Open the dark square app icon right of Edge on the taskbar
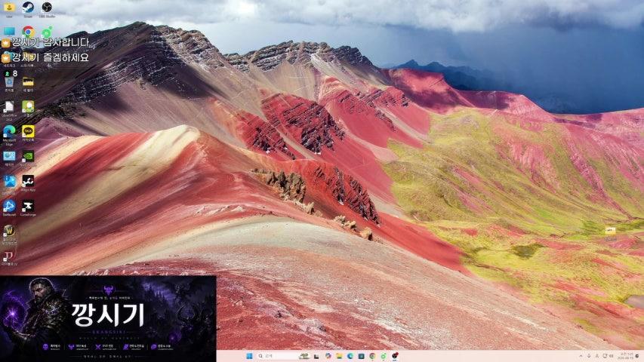This screenshot has width=644, height=362. (x=361, y=356)
